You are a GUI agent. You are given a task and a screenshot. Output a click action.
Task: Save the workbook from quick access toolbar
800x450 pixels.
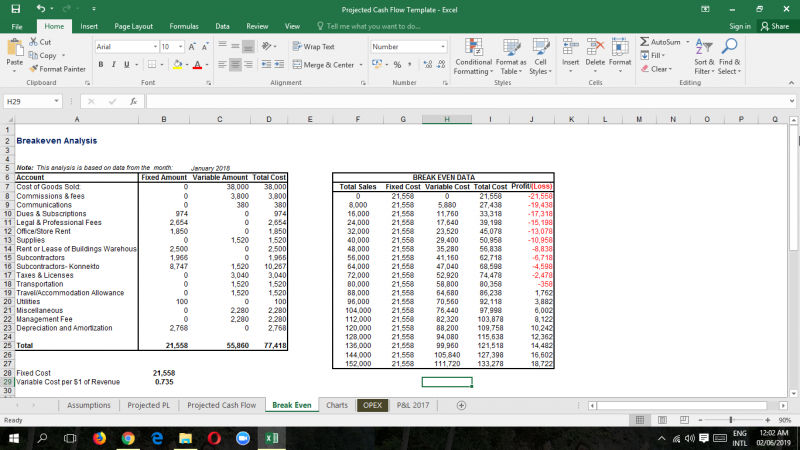coord(13,8)
